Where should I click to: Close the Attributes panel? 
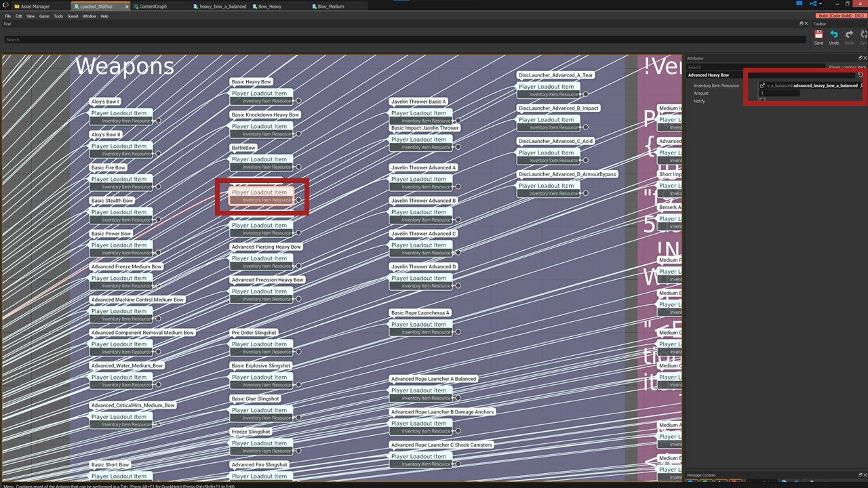coord(865,58)
